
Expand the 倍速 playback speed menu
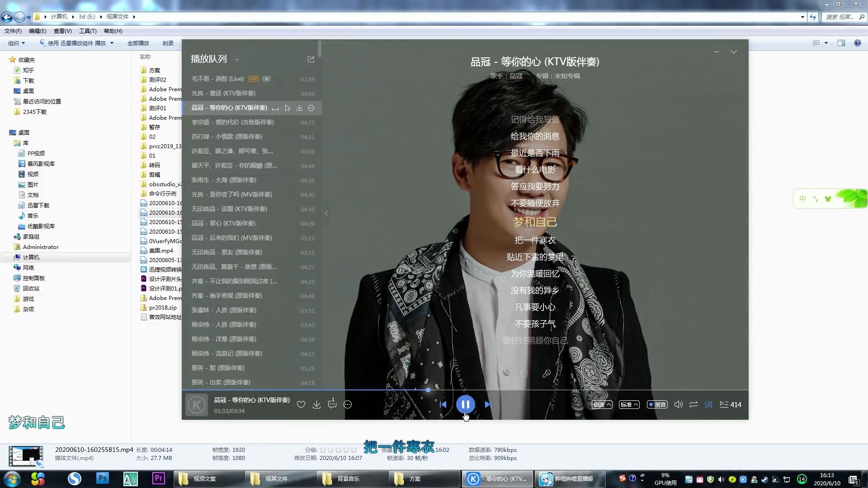[602, 404]
